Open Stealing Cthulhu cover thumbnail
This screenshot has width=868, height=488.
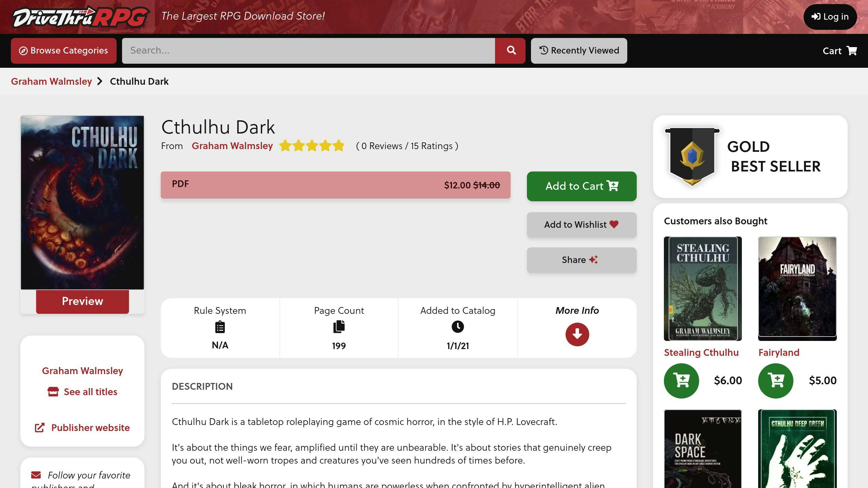703,289
